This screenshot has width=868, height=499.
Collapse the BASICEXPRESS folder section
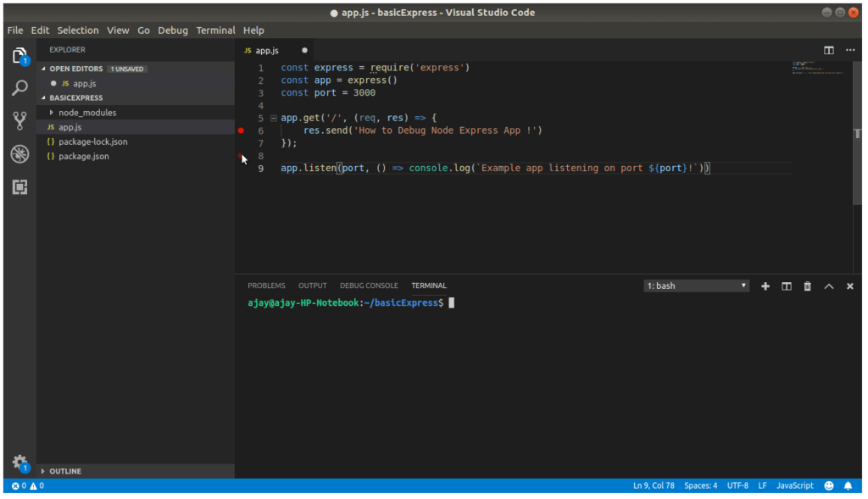tap(44, 98)
